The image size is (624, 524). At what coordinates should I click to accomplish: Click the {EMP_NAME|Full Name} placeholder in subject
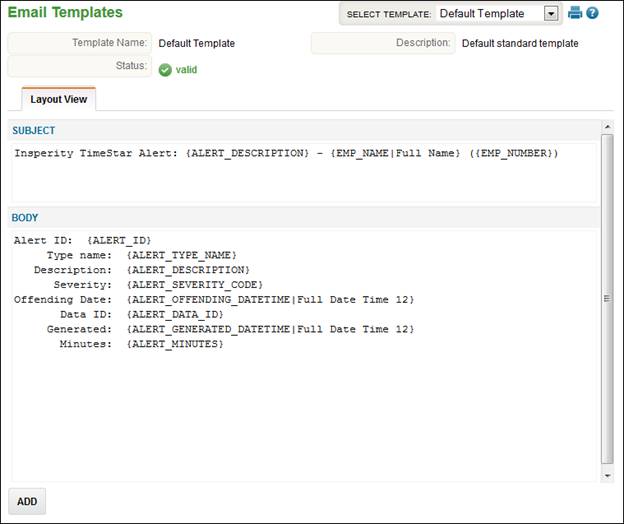coord(396,153)
